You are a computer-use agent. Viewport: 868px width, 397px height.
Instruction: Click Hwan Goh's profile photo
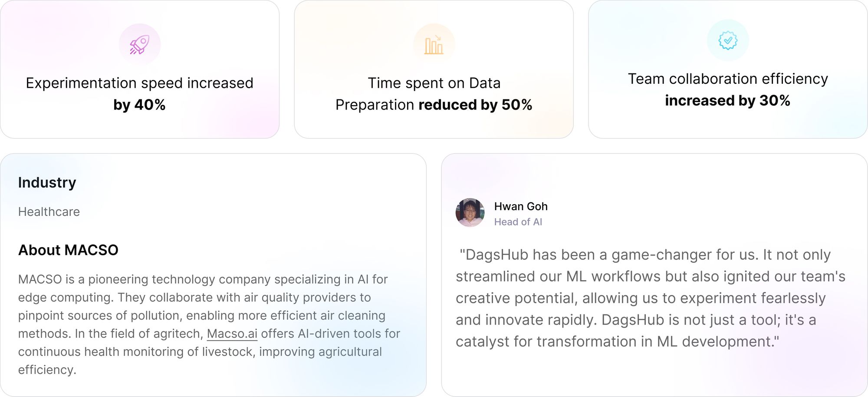[x=470, y=213]
